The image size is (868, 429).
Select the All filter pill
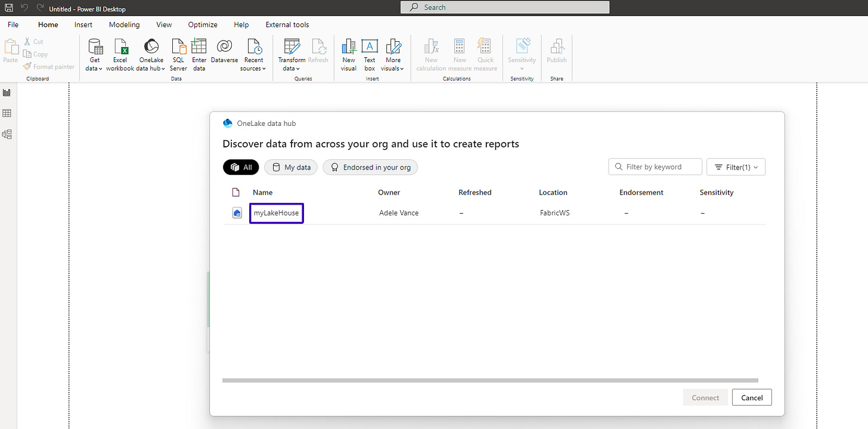click(241, 168)
